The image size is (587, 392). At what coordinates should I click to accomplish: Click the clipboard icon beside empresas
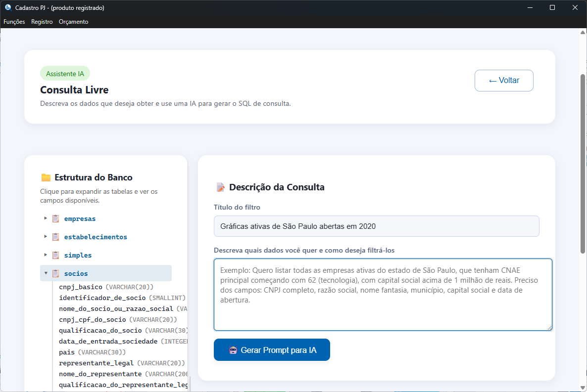[x=55, y=218]
